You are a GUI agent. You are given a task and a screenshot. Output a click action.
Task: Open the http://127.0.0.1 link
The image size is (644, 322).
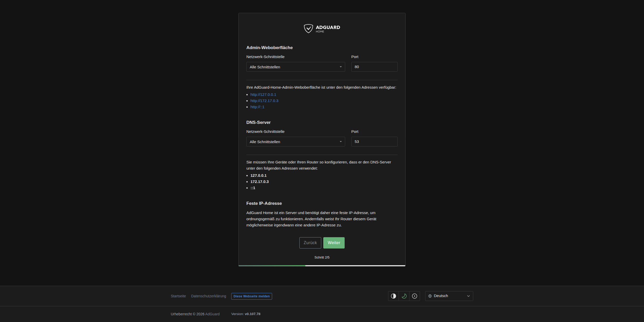(263, 95)
